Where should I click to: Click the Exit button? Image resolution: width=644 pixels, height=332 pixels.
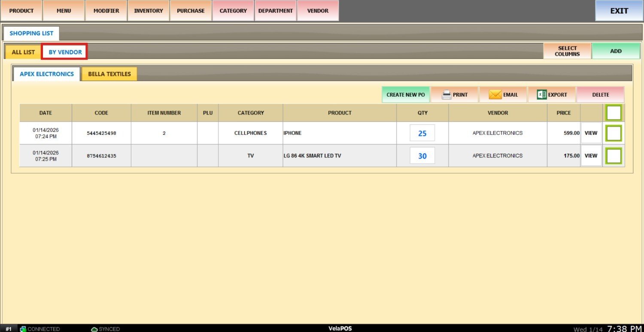tap(619, 11)
